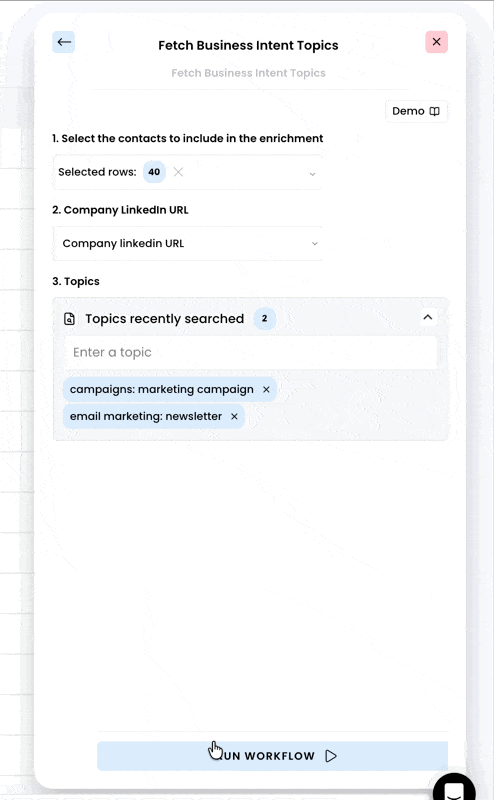Viewport: 494px width, 800px height.
Task: Click the Topics recently searched title
Action: click(164, 319)
